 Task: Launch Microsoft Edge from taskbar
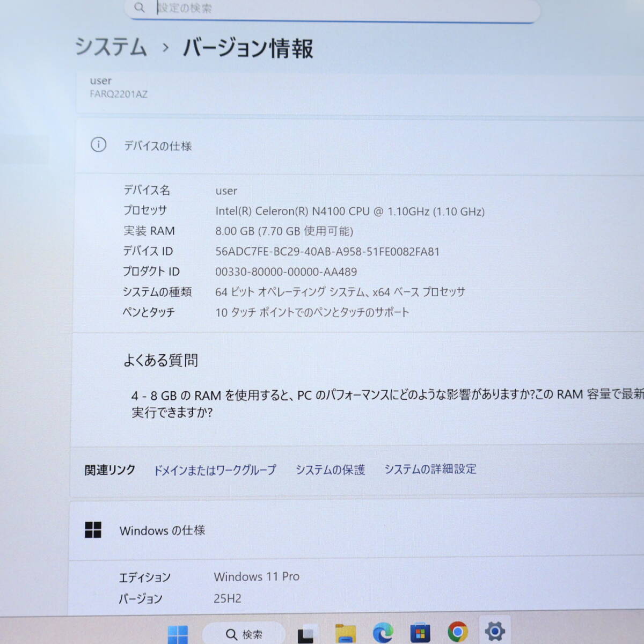(x=383, y=633)
